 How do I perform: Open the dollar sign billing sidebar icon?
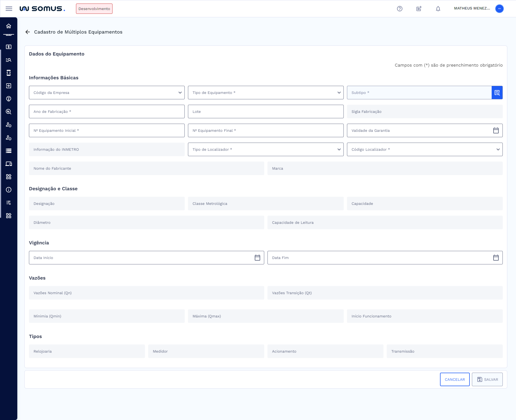tap(9, 47)
